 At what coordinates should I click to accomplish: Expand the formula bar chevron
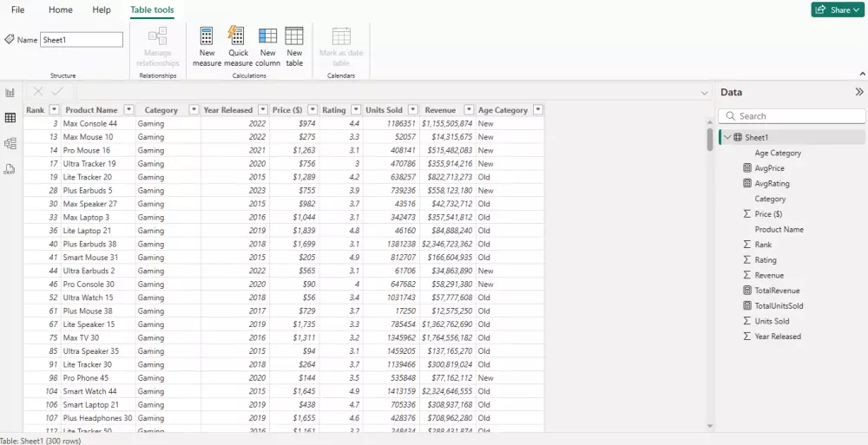coord(704,93)
